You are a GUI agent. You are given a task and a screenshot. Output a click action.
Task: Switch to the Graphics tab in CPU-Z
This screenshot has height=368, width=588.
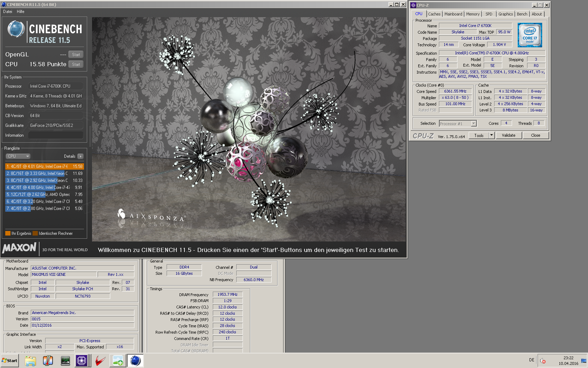[506, 14]
